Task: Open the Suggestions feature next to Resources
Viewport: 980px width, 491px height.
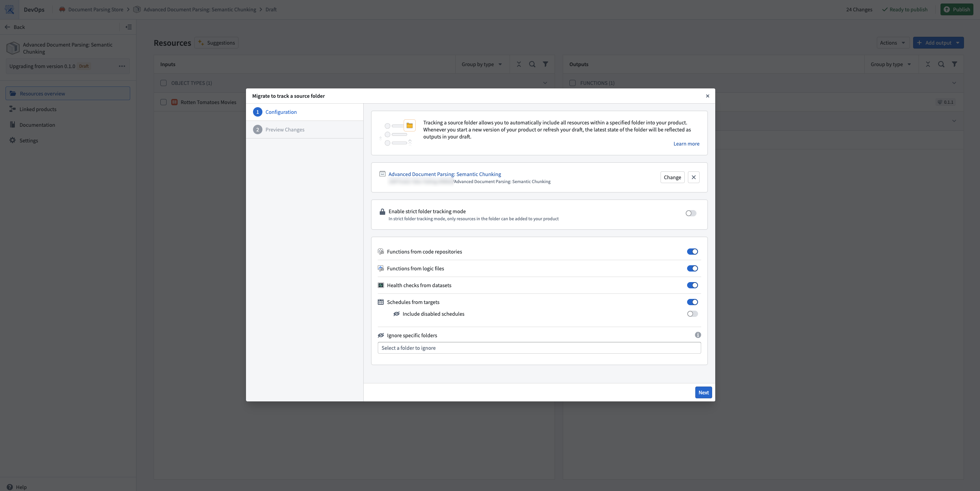Action: point(216,42)
